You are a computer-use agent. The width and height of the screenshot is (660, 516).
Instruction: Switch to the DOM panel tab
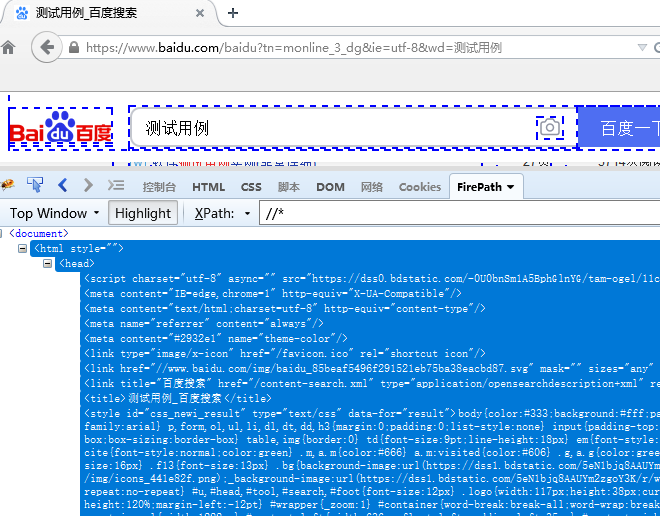330,187
